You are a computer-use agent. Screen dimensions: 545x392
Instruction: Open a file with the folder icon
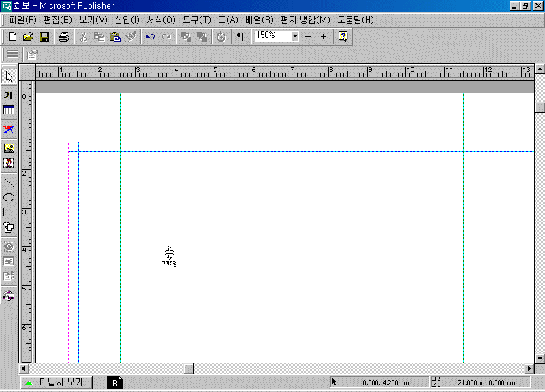[29, 37]
